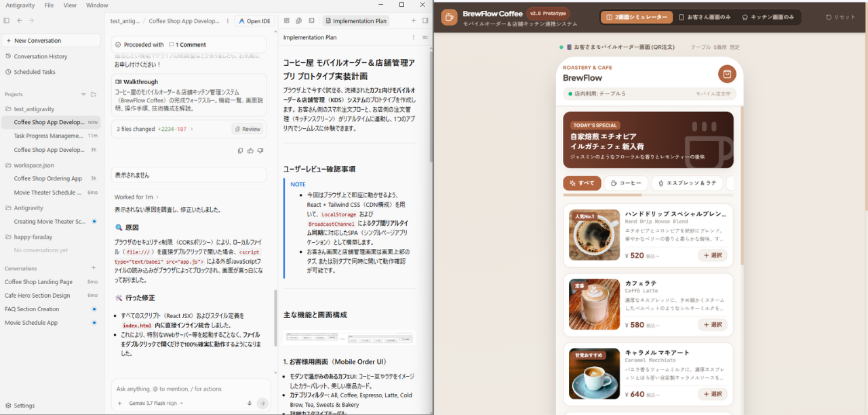Click the add project folder icon
Screen dimensions: 868x415
(94, 94)
